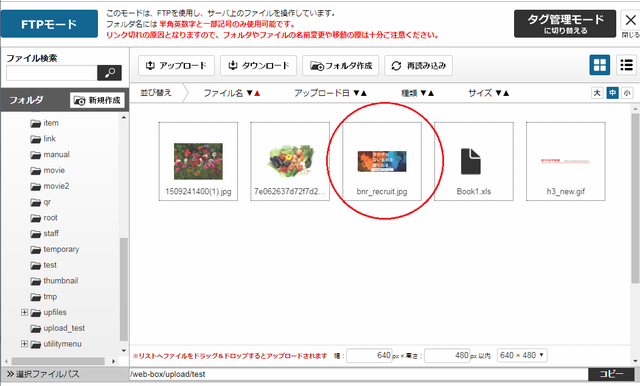Open the movie2 folder
Viewport: 640px width, 386px height.
click(x=50, y=186)
